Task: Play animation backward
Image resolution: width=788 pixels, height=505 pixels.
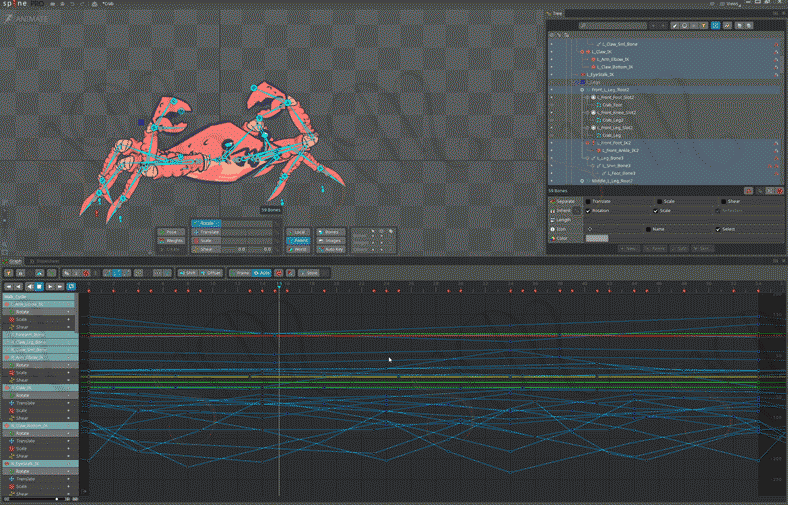Action: pyautogui.click(x=30, y=286)
